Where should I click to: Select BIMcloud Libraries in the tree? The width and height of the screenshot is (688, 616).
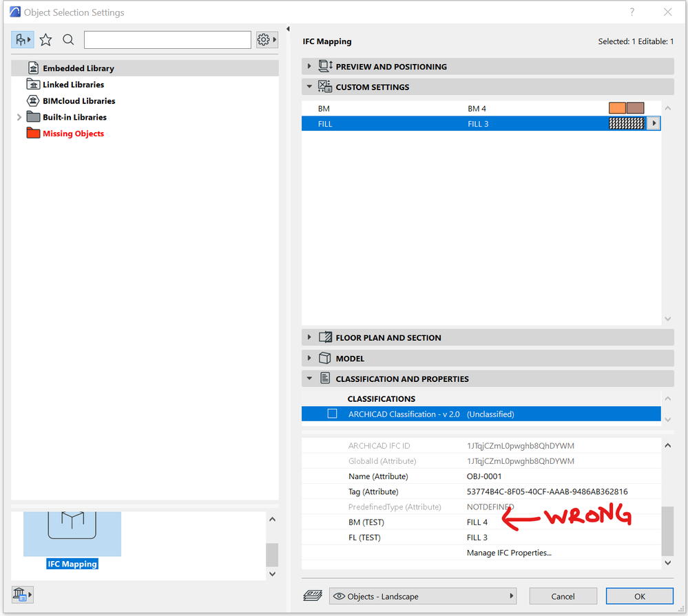tap(79, 101)
